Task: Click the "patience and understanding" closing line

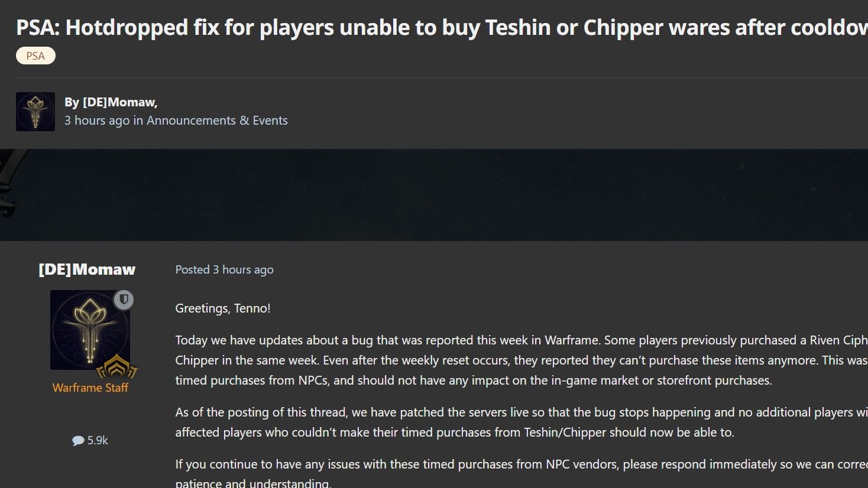Action: click(x=254, y=483)
